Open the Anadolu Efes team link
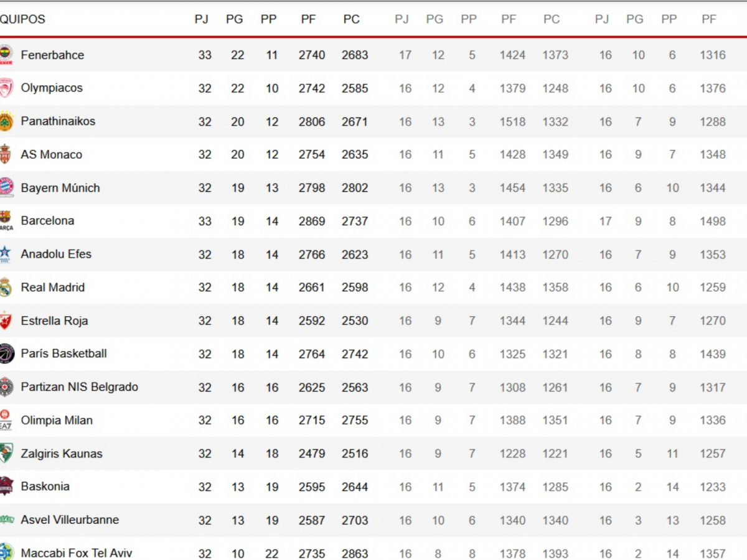 (56, 254)
